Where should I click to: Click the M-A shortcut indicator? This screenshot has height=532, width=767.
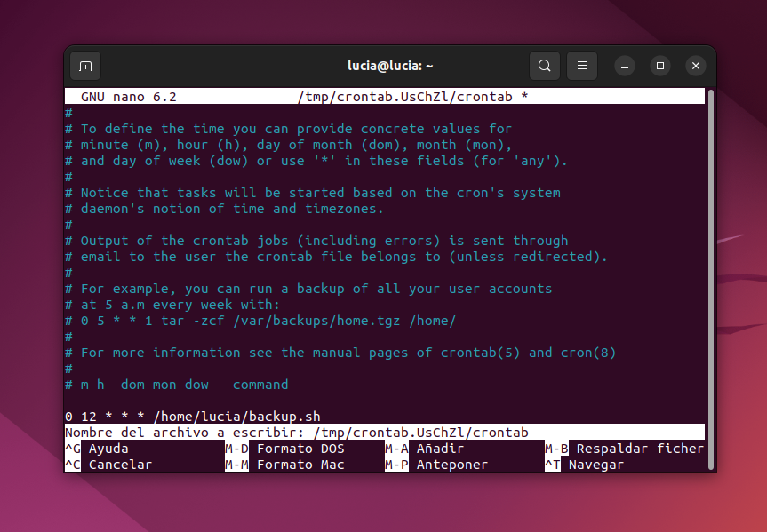tap(396, 449)
